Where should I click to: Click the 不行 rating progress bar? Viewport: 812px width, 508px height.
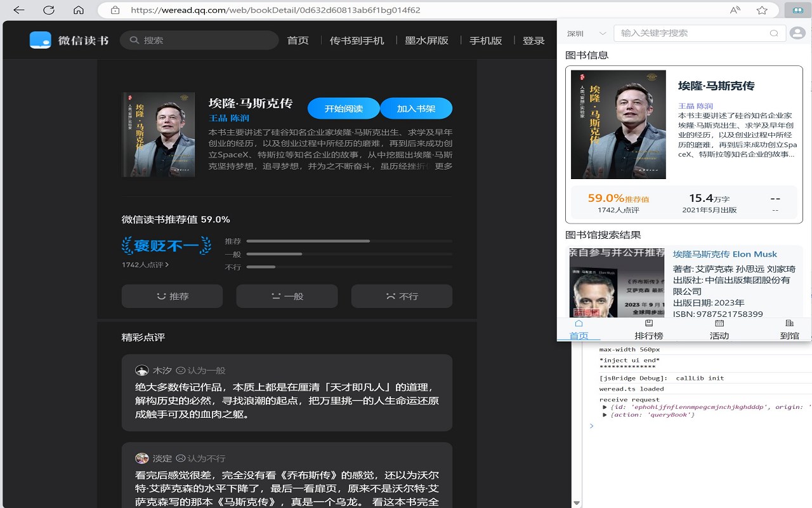coord(349,267)
